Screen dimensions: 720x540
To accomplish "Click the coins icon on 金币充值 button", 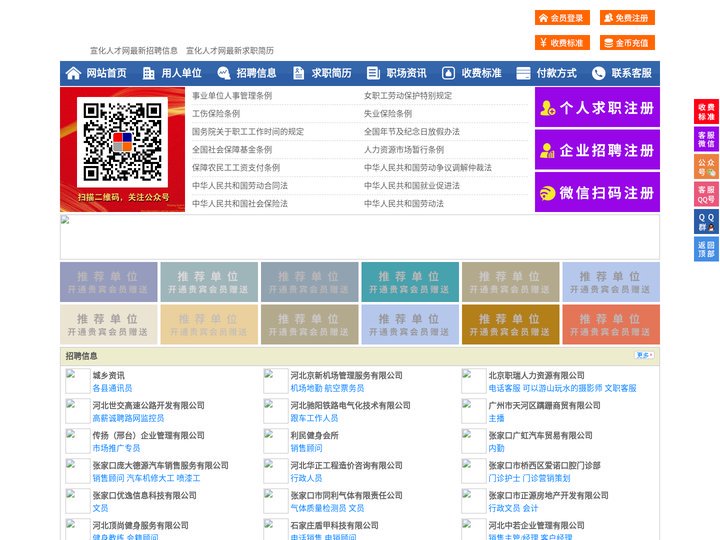I will [608, 43].
